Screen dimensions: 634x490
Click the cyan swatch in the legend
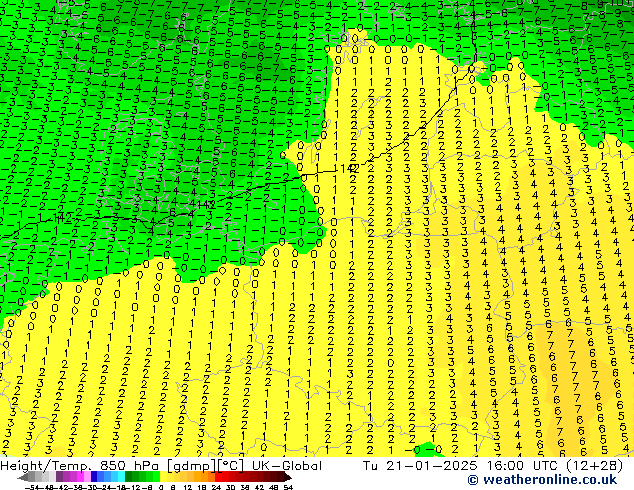pyautogui.click(x=121, y=477)
